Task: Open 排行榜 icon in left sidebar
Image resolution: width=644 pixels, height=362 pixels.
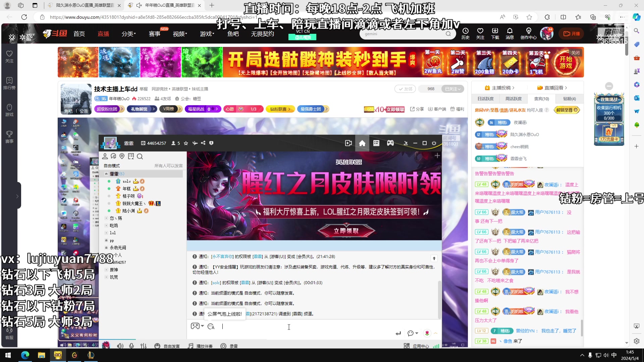Action: [x=9, y=83]
